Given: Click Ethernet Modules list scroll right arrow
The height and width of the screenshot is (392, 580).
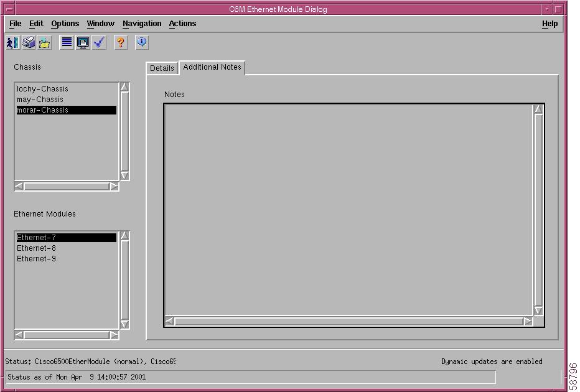Looking at the screenshot, I should (114, 335).
